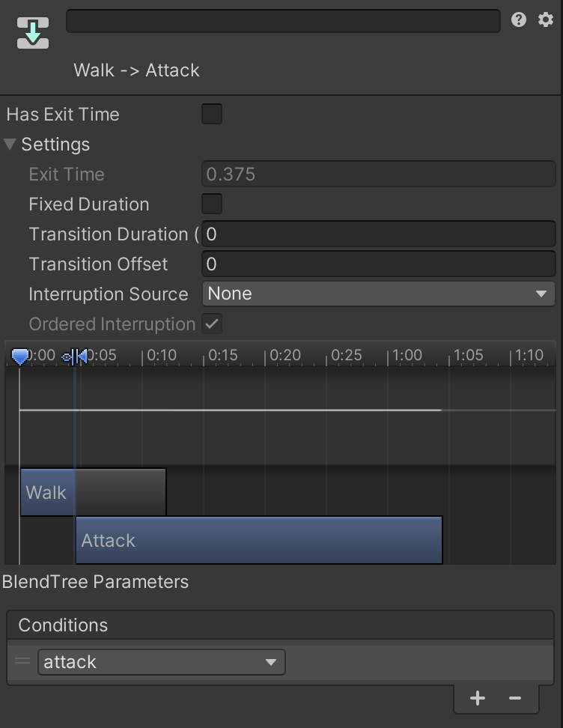Collapse the Settings foldout triangle
The width and height of the screenshot is (563, 728).
click(10, 144)
